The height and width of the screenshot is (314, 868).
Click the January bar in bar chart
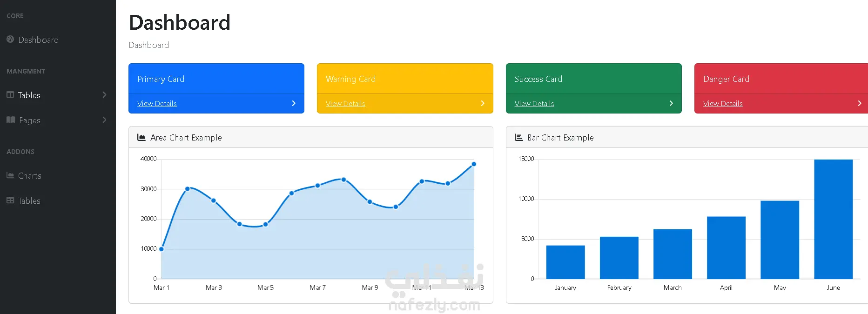pos(565,262)
